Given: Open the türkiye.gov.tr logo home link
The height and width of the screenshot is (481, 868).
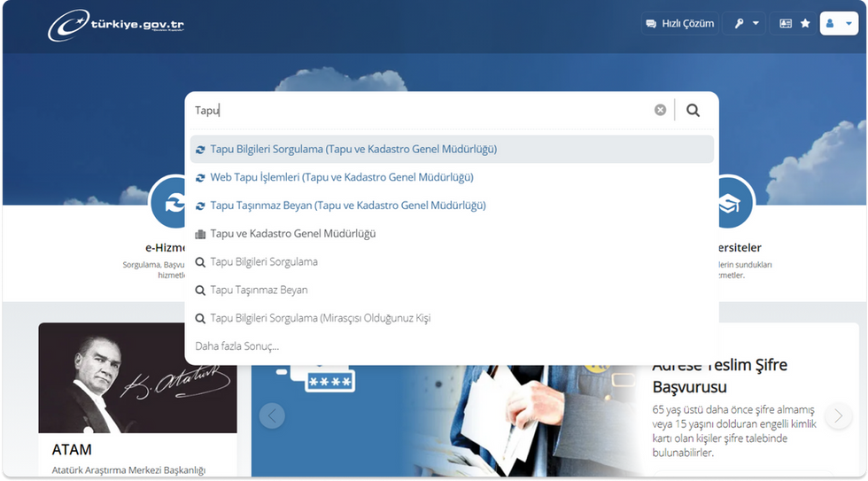Looking at the screenshot, I should click(x=116, y=25).
